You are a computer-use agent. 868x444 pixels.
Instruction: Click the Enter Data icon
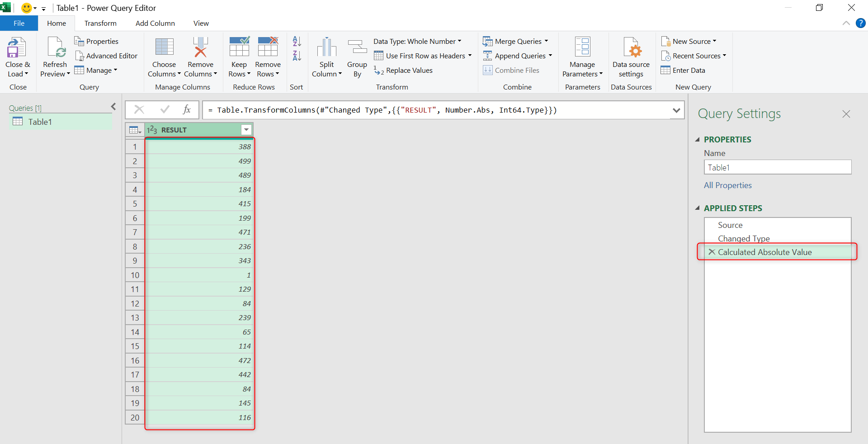tap(665, 70)
